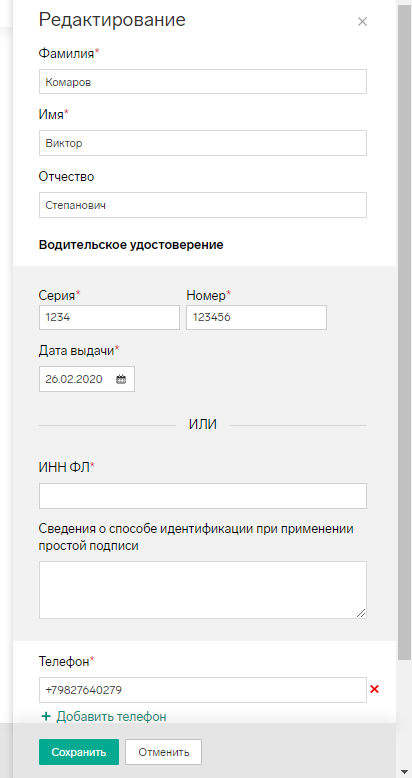This screenshot has width=412, height=778.
Task: Cancel editing with the Отменить button
Action: (x=164, y=752)
